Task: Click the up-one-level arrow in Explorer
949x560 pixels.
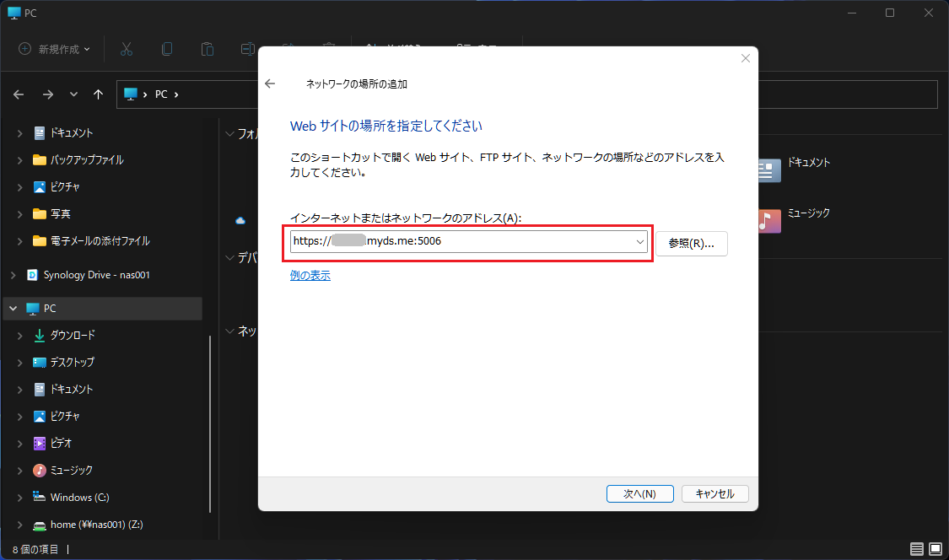Action: 98,94
